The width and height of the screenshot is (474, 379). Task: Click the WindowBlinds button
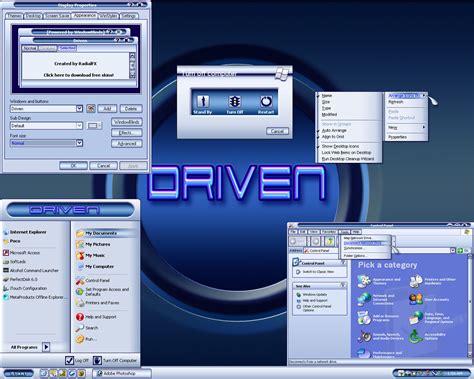pyautogui.click(x=127, y=122)
